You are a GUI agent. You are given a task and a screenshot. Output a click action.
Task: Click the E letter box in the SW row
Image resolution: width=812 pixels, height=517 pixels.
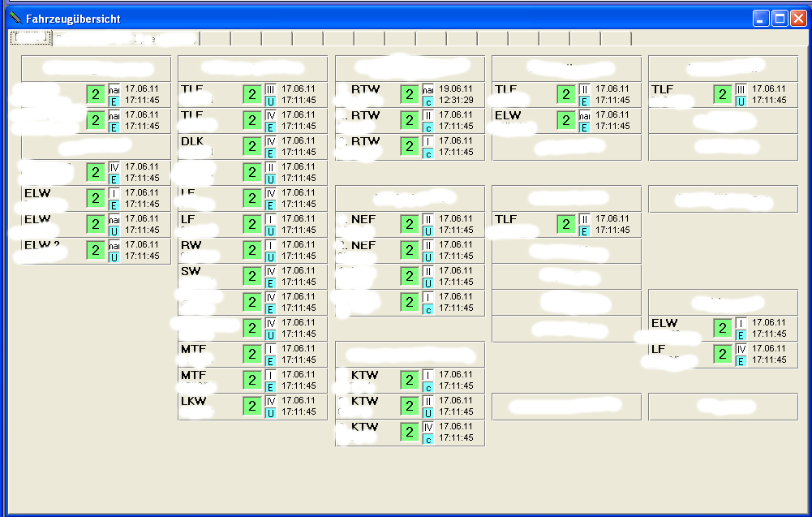click(x=270, y=282)
